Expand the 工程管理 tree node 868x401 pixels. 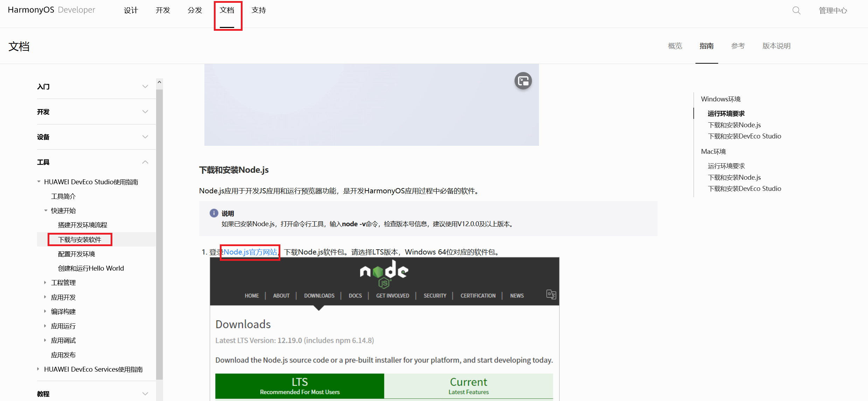click(45, 282)
